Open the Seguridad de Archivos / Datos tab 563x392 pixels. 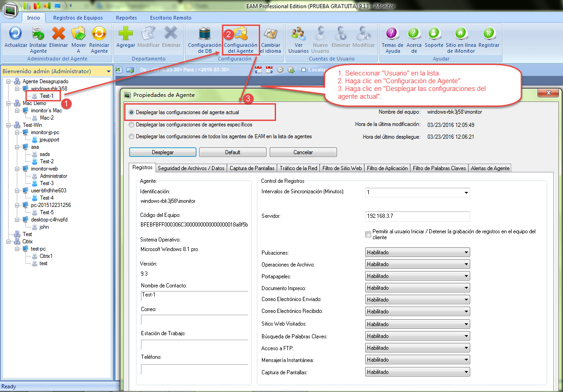[x=191, y=168]
